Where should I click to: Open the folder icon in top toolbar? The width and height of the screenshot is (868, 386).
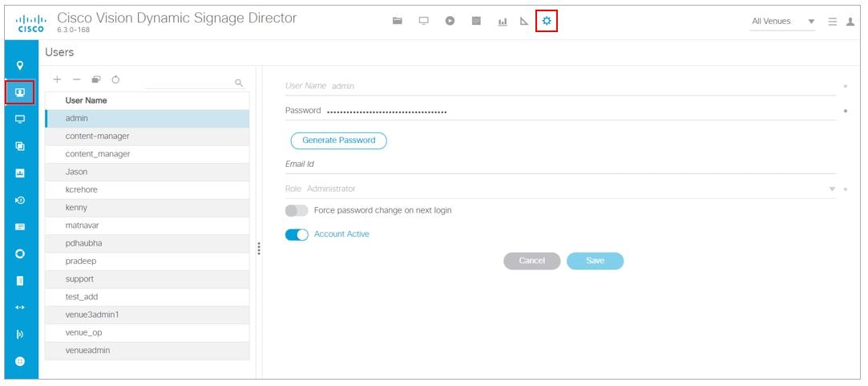pyautogui.click(x=397, y=21)
